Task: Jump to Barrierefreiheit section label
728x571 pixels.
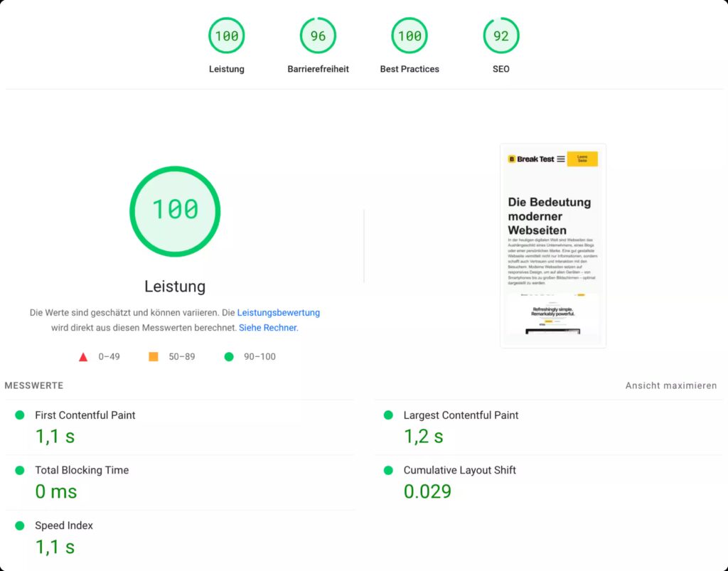Action: click(x=318, y=69)
